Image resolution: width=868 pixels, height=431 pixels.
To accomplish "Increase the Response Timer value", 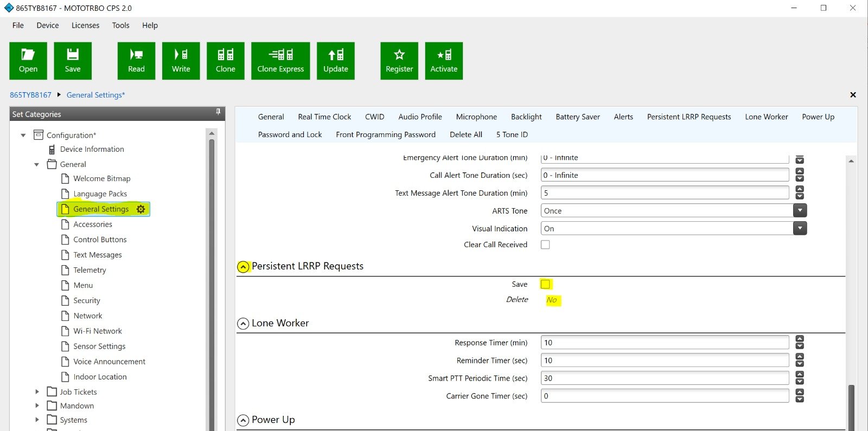I will (x=800, y=339).
